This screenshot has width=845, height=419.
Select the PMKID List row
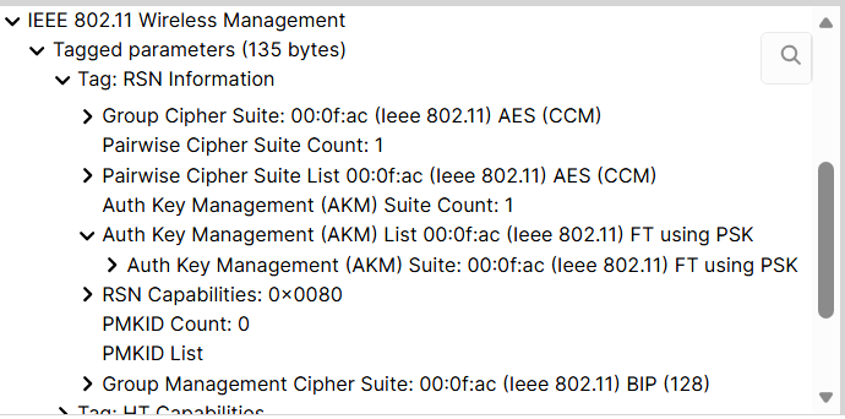tap(153, 354)
